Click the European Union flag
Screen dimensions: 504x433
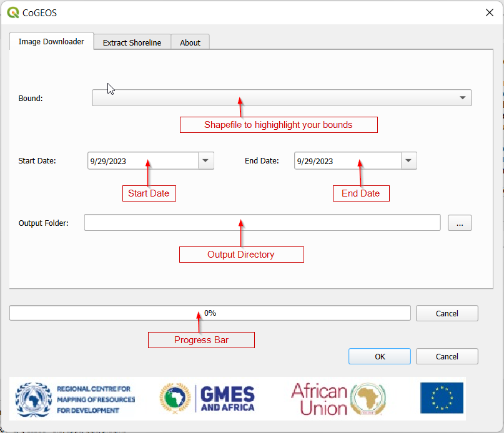pyautogui.click(x=442, y=397)
